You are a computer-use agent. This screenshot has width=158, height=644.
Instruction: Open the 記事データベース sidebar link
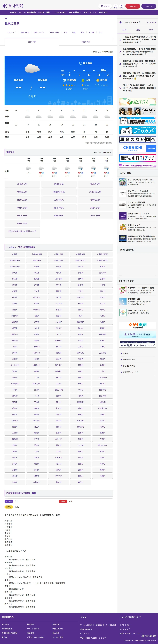tap(130, 360)
